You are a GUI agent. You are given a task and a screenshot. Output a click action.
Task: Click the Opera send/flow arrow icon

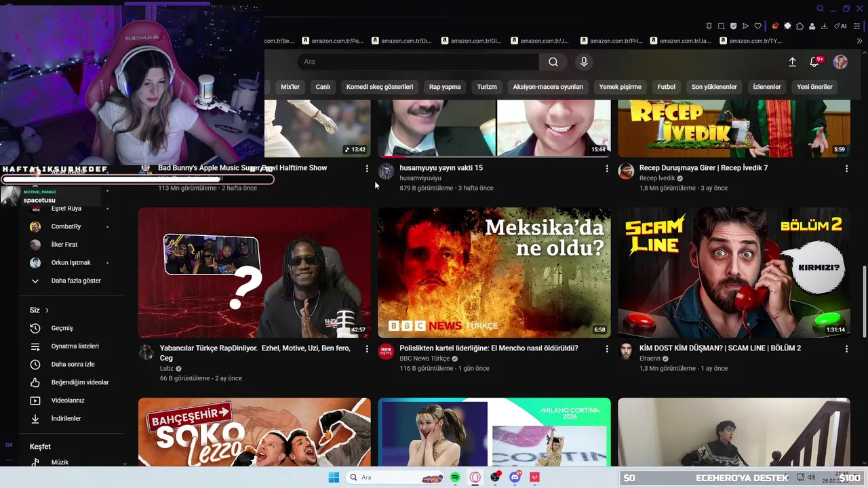745,26
